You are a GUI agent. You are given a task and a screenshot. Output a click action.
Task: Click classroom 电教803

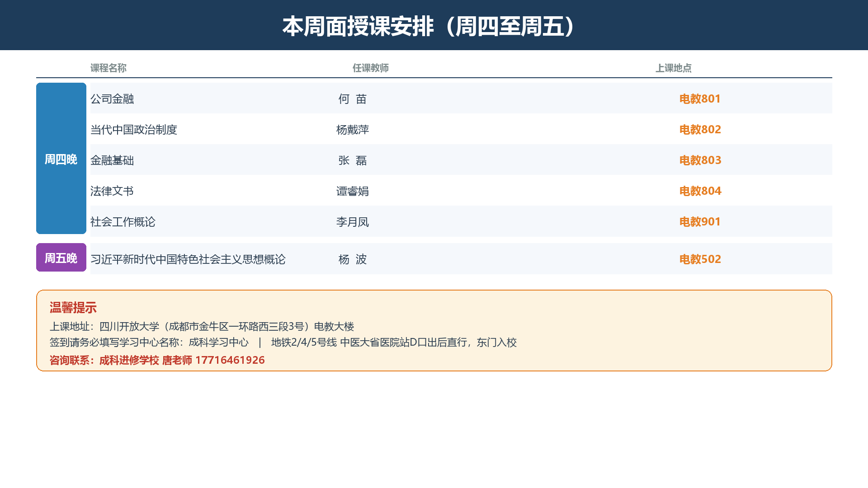coord(700,160)
